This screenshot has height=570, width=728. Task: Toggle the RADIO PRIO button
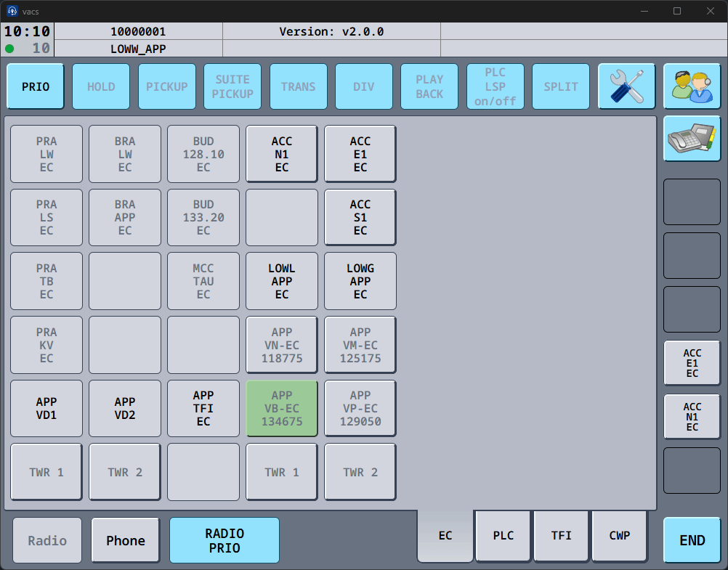225,540
